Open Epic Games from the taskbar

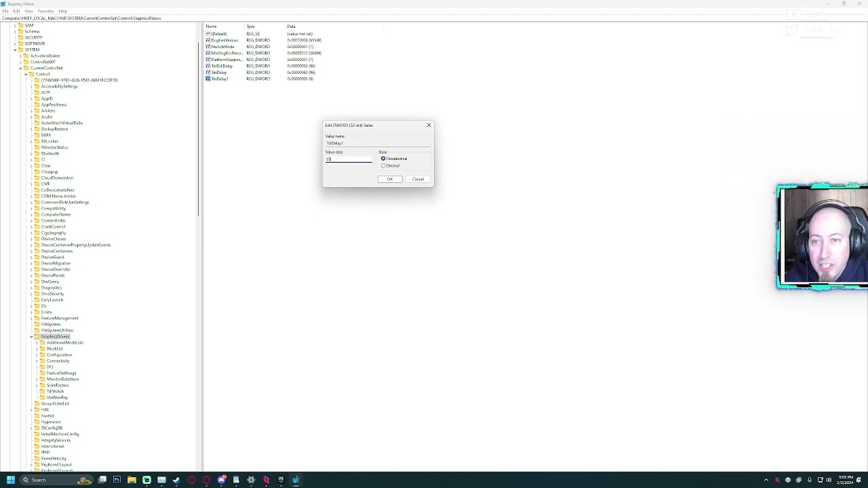click(281, 480)
